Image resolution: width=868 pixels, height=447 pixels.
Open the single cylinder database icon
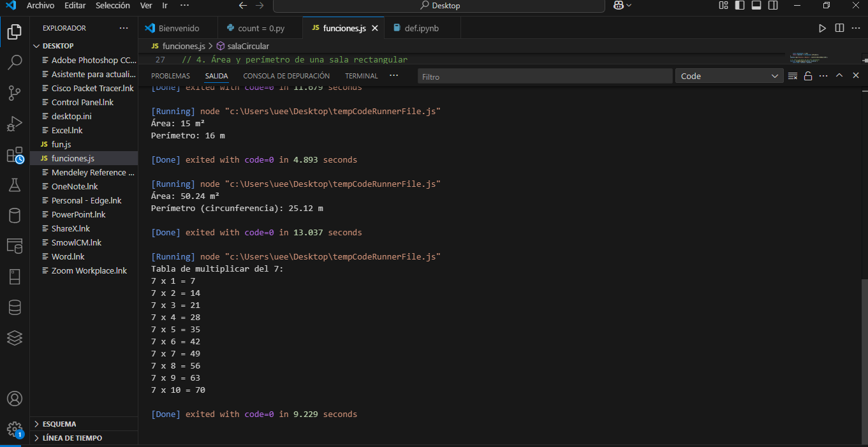pyautogui.click(x=14, y=216)
